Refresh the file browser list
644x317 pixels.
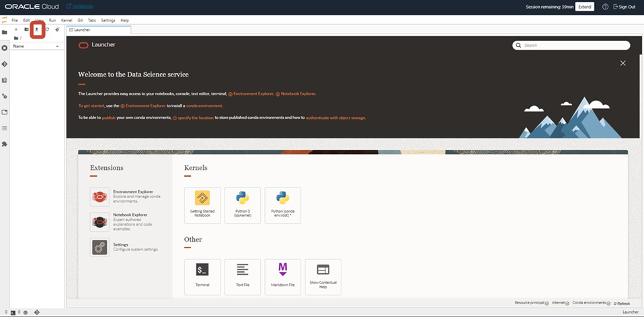pos(47,30)
